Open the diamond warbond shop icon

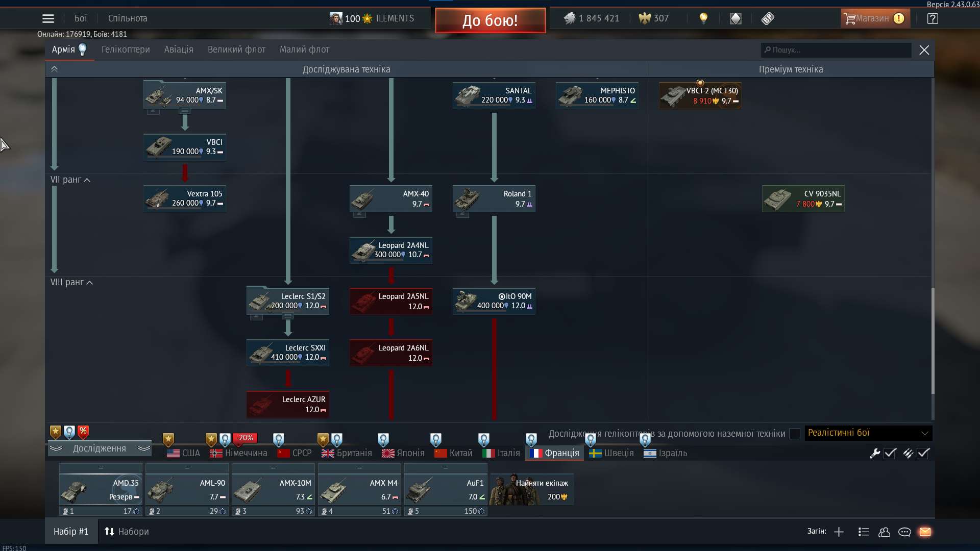[x=736, y=18]
